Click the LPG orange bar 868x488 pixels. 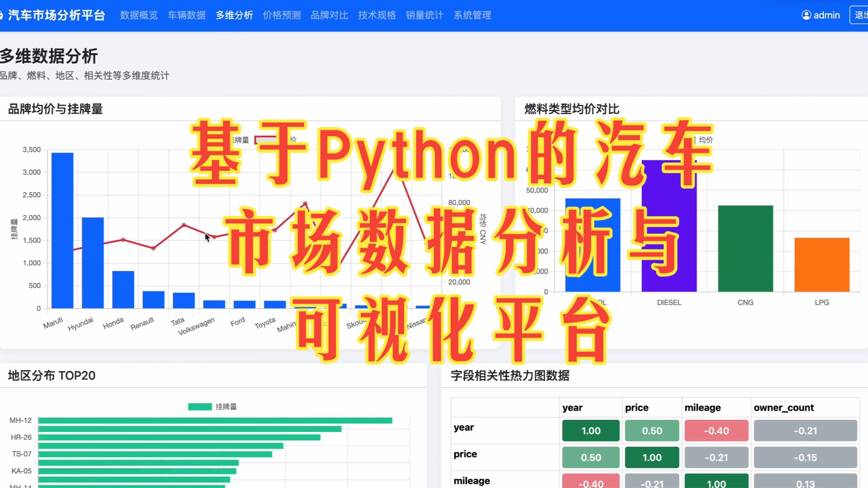tap(822, 265)
